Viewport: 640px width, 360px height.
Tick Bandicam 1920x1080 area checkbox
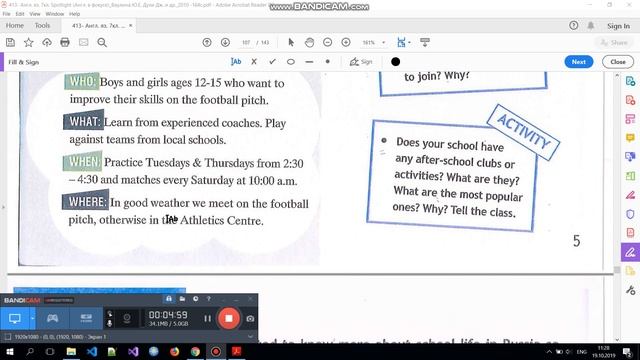click(x=8, y=337)
